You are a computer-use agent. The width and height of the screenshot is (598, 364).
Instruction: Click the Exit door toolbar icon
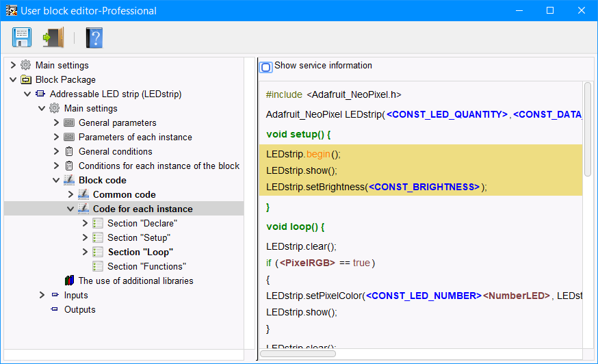[x=53, y=37]
